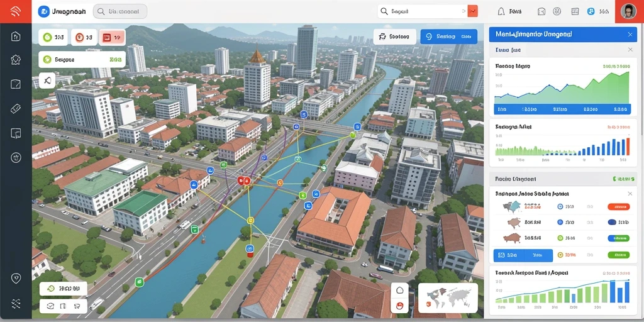Open the shield pin icon near sidebar bottom
Image resolution: width=644 pixels, height=322 pixels.
16,279
